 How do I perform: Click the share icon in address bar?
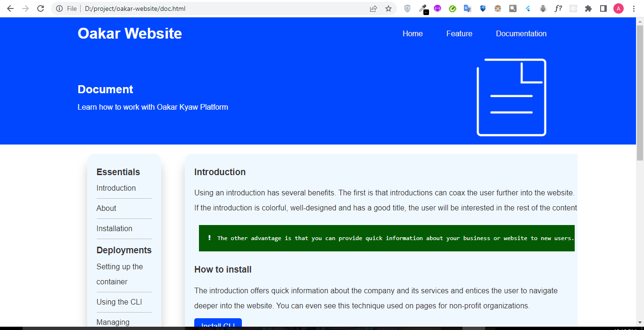pos(373,8)
